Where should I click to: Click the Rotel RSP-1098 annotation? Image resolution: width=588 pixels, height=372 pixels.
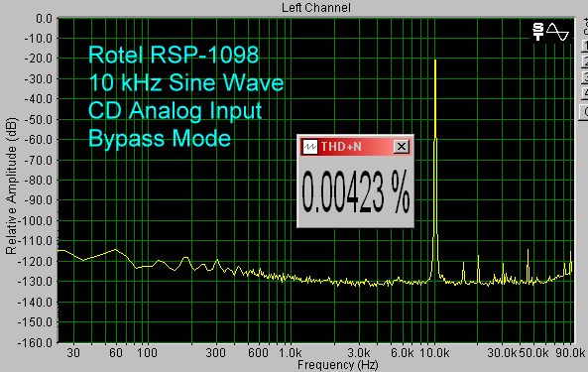(x=174, y=55)
